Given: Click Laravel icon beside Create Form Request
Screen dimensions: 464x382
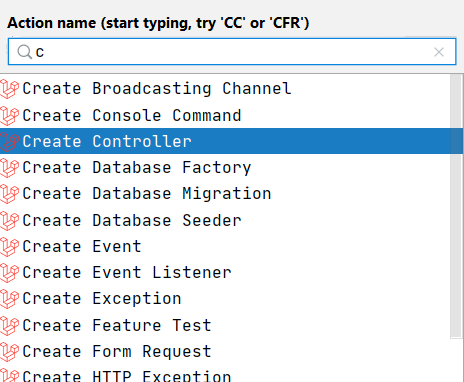Looking at the screenshot, I should 9,352.
